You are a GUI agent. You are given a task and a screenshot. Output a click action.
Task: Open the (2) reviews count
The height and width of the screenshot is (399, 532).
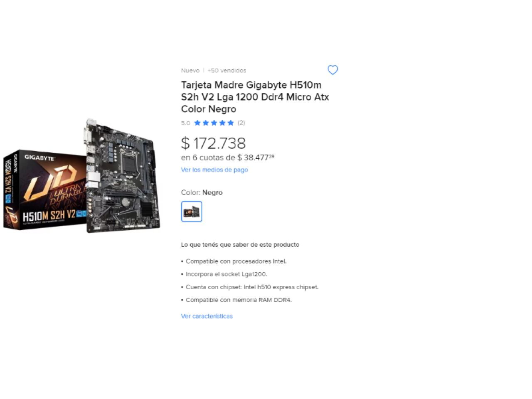(241, 123)
